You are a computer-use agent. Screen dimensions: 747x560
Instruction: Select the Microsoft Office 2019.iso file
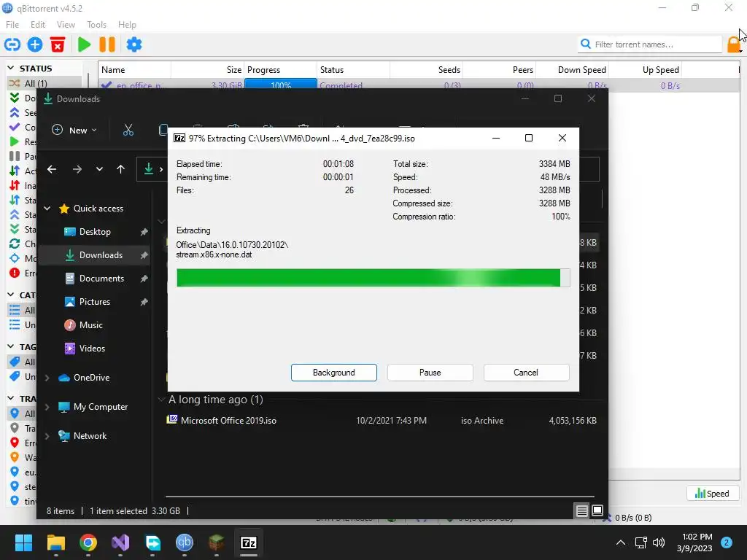381,421
